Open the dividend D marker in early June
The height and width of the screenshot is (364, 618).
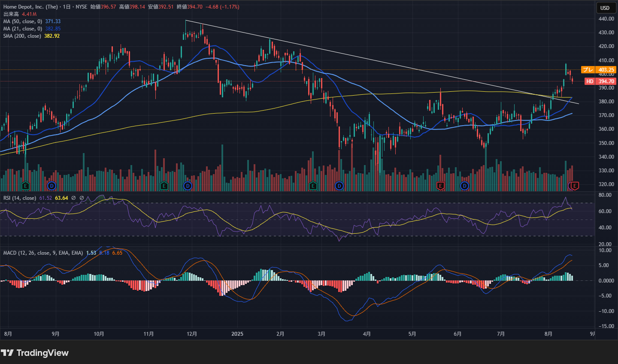pyautogui.click(x=464, y=186)
